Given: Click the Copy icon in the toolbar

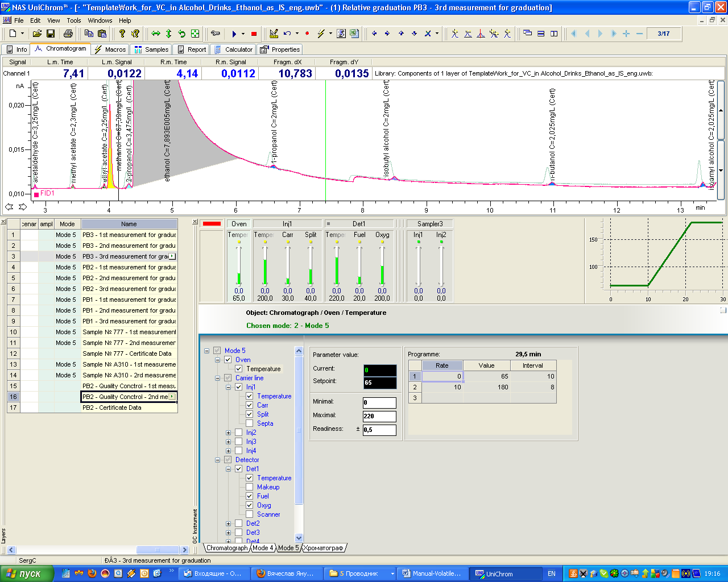Looking at the screenshot, I should [x=89, y=34].
